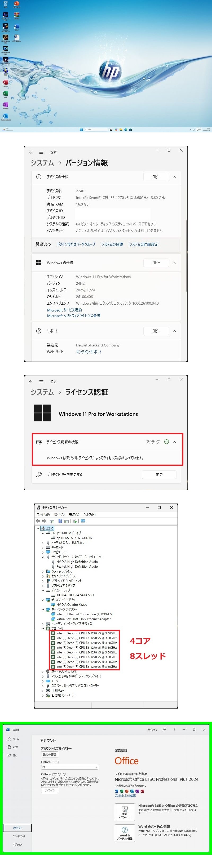
Task: Open システムの詳細設定 link
Action: tap(144, 244)
